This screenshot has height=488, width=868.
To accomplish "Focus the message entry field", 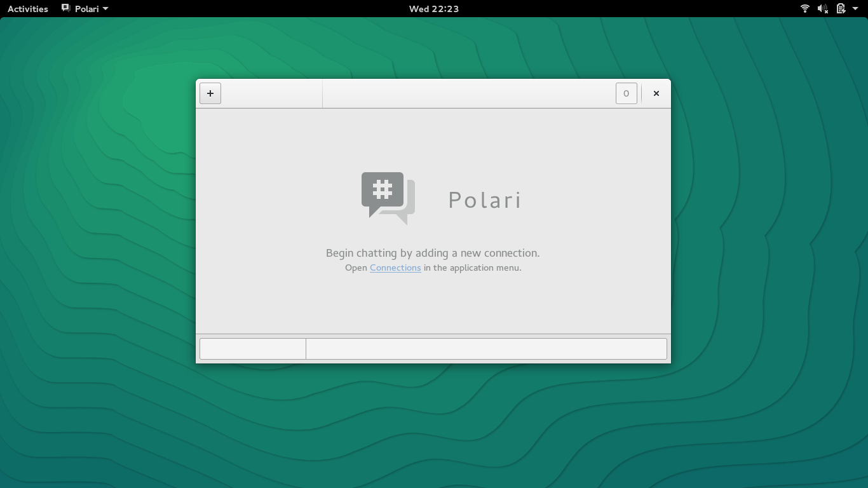I will coord(486,349).
